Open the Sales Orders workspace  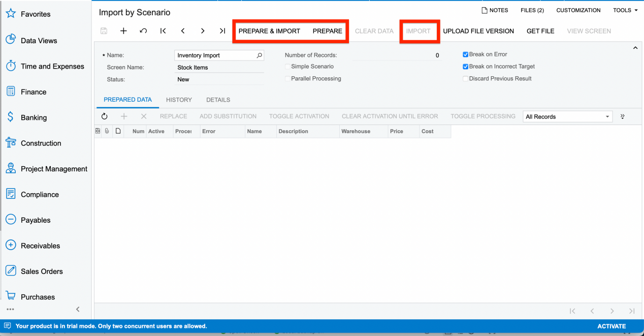42,271
